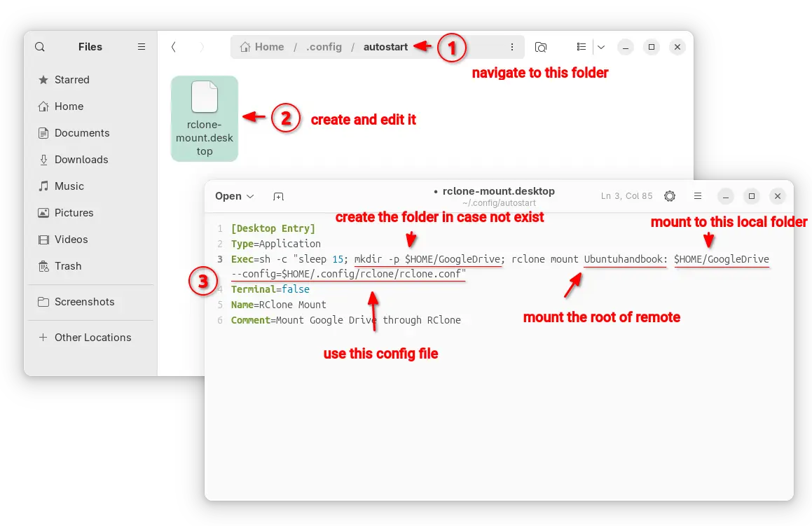The image size is (812, 526).
Task: Expand the view options dropdown arrow
Action: [x=601, y=47]
